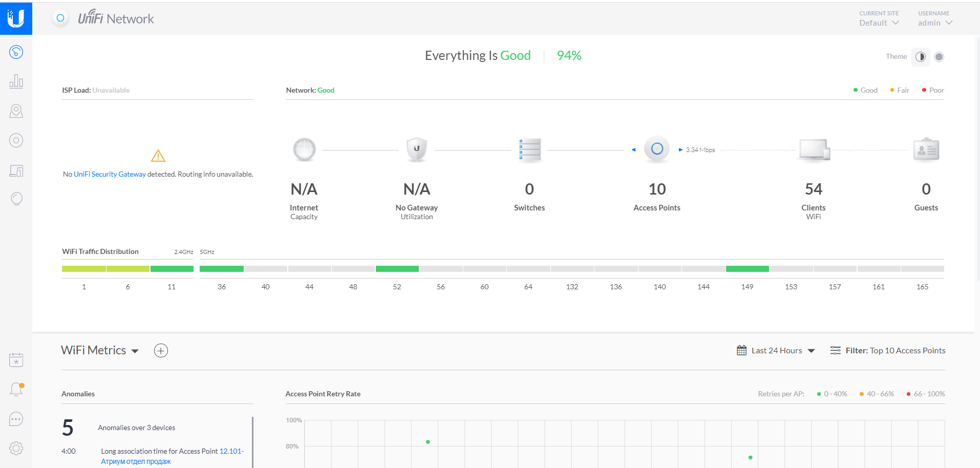The height and width of the screenshot is (468, 980).
Task: Open the Statistics bar chart icon
Action: 16,81
